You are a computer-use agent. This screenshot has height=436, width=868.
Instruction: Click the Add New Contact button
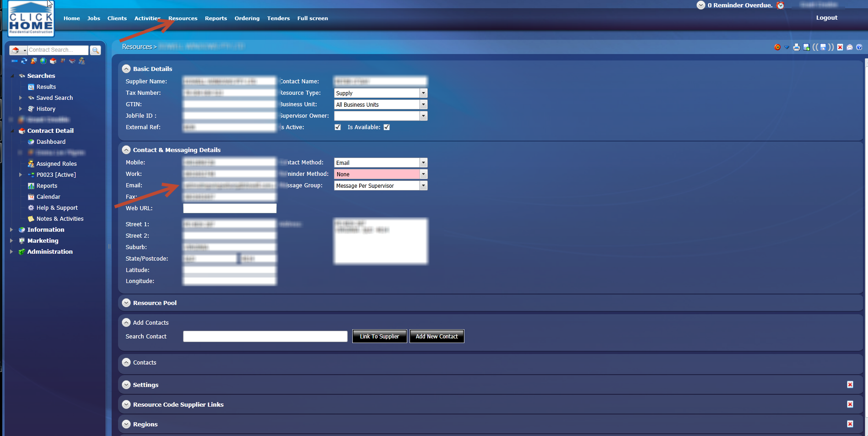(x=437, y=336)
